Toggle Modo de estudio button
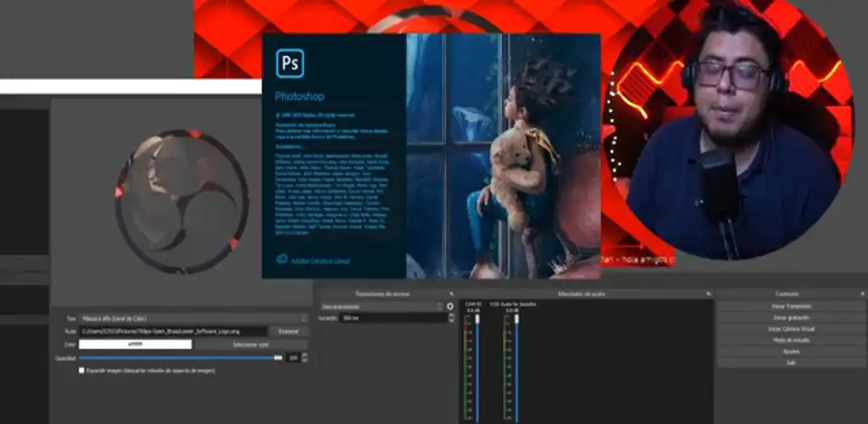The height and width of the screenshot is (424, 868). coord(792,340)
